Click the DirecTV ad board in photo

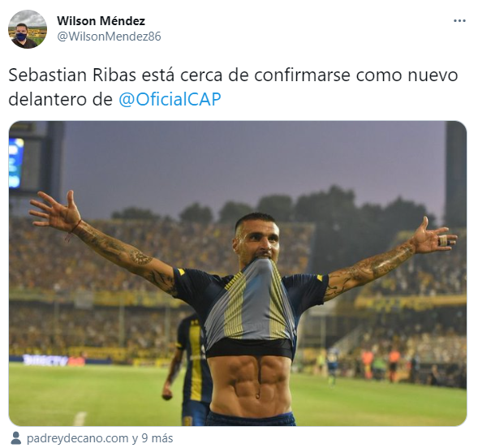(45, 360)
